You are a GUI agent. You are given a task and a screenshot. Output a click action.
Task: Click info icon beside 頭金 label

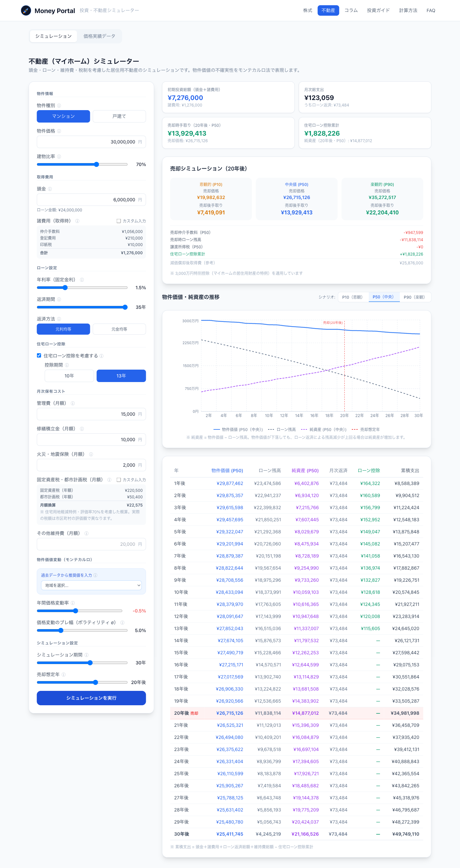tap(50, 189)
